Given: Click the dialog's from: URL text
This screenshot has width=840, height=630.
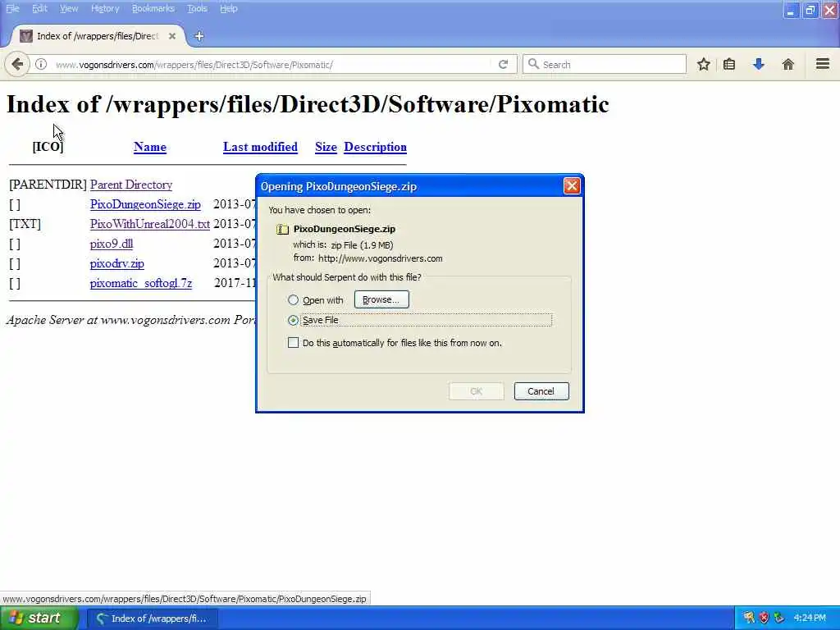Looking at the screenshot, I should pyautogui.click(x=381, y=258).
